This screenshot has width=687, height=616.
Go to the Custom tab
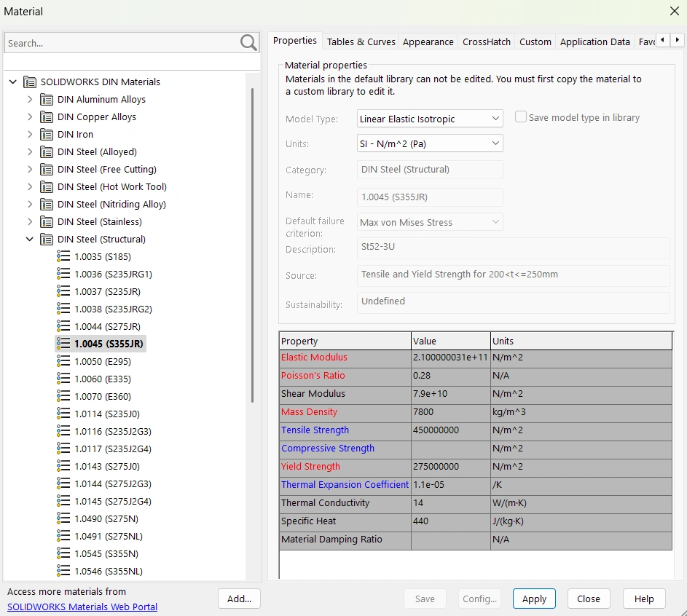tap(535, 42)
